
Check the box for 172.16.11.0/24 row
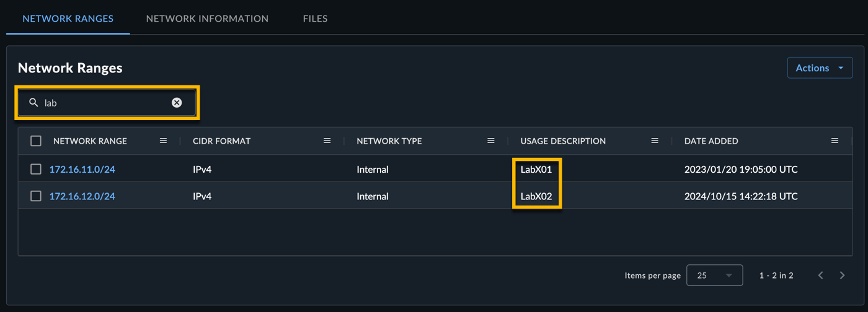pos(36,169)
